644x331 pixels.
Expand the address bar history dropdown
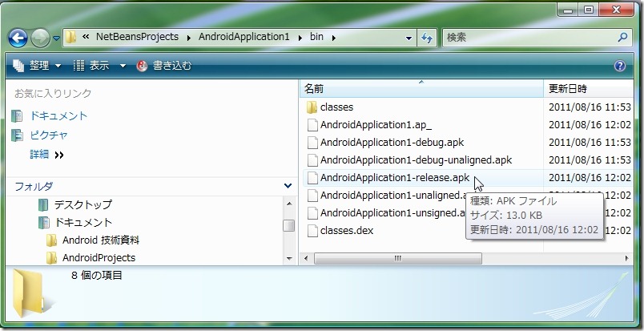point(409,37)
